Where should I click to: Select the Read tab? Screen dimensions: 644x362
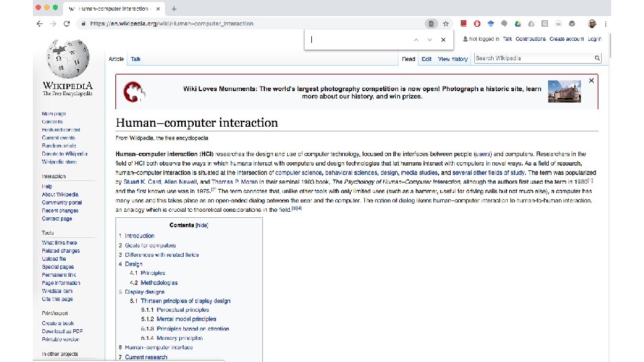pos(409,59)
